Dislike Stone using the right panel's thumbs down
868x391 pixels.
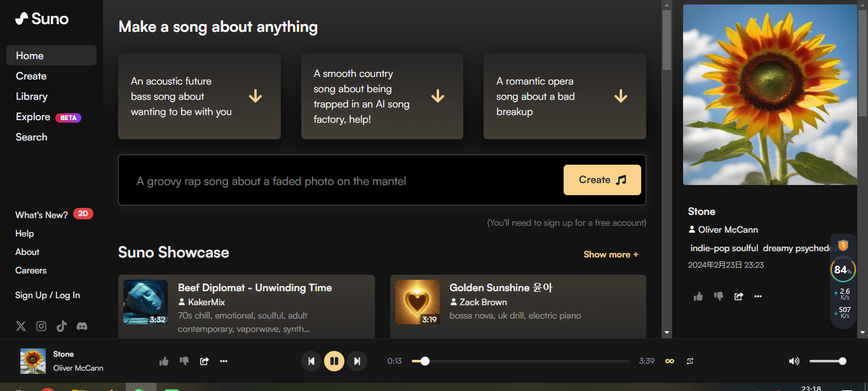(719, 296)
